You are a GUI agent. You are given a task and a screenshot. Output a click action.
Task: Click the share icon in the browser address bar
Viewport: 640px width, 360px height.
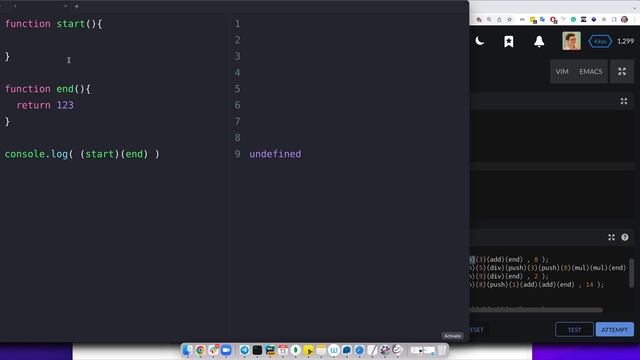[x=499, y=20]
